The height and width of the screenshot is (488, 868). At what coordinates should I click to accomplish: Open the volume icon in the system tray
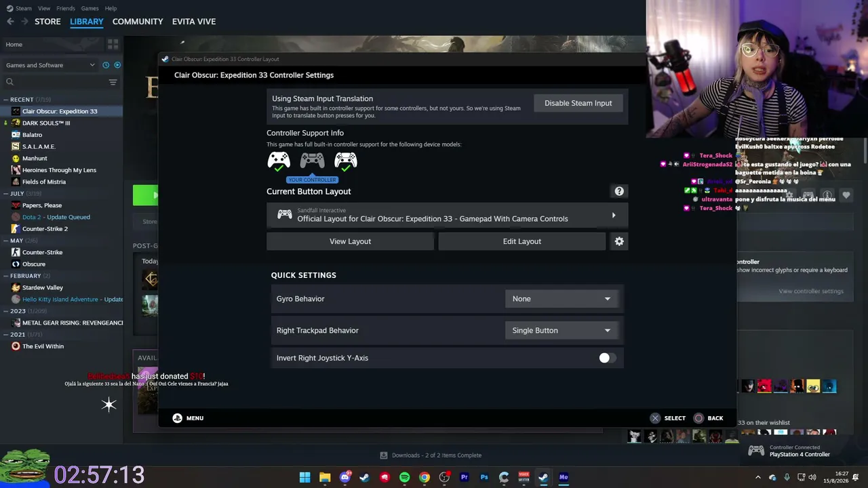(x=812, y=477)
